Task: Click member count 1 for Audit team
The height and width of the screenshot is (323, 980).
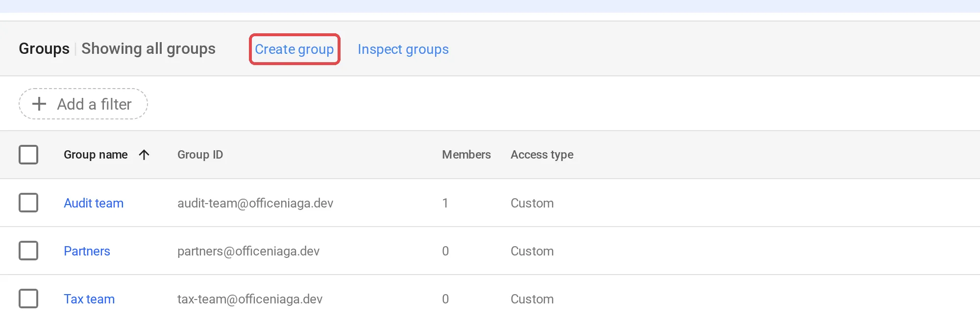Action: pos(445,203)
